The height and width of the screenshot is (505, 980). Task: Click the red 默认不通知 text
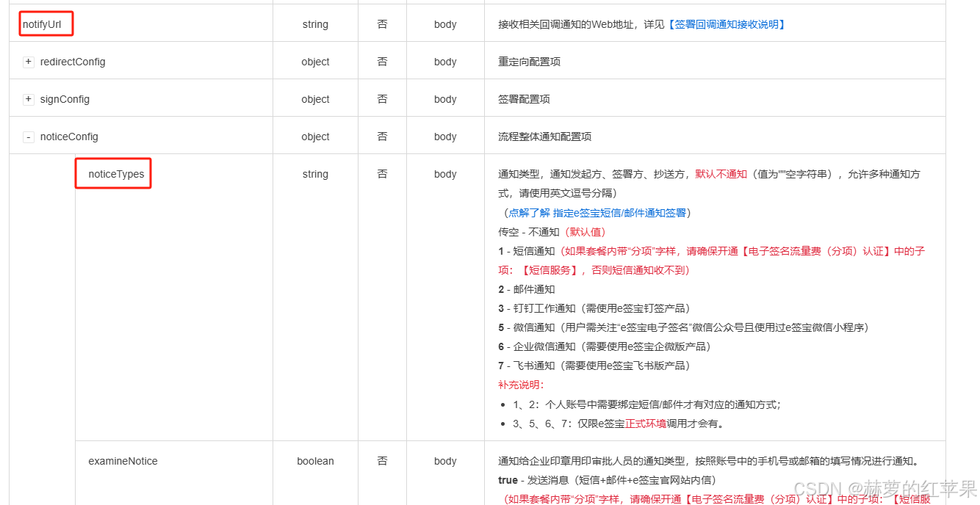721,174
